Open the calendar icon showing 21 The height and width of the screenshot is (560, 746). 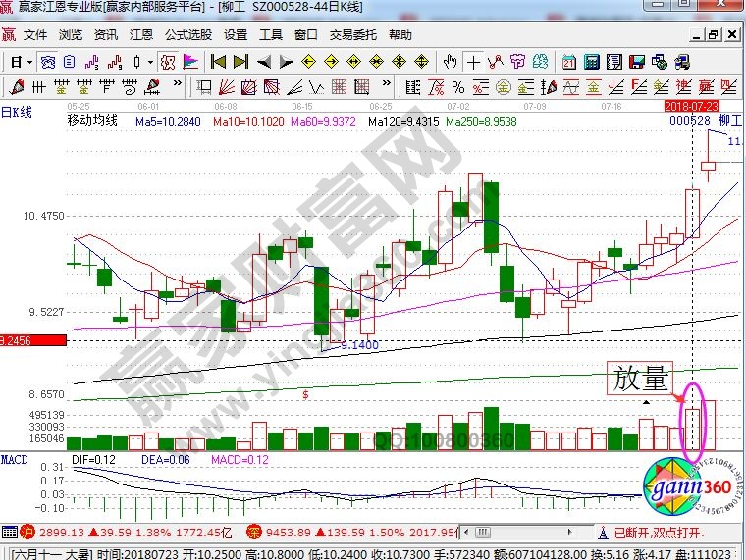pos(568,62)
